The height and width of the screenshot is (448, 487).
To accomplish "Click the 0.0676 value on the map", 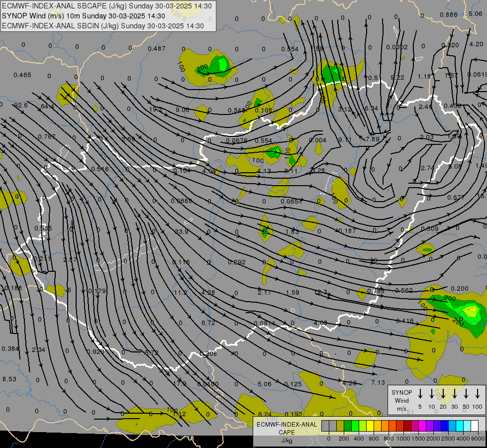I will pyautogui.click(x=237, y=140).
